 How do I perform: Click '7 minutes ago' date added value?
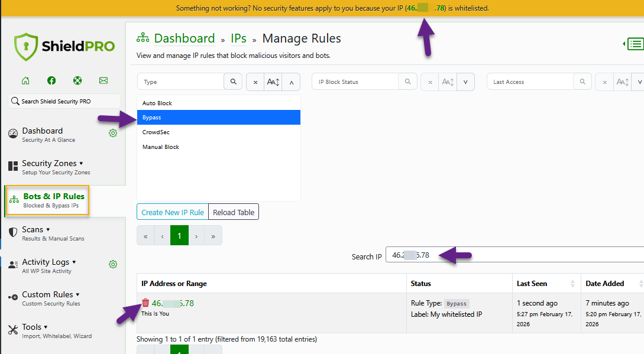click(x=607, y=303)
